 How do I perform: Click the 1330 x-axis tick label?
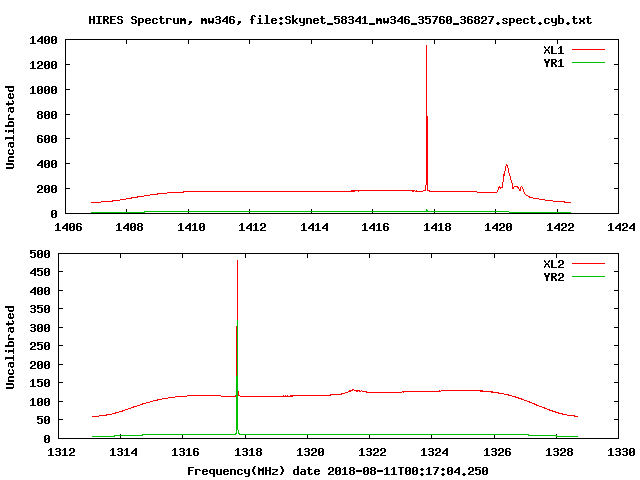click(x=621, y=452)
